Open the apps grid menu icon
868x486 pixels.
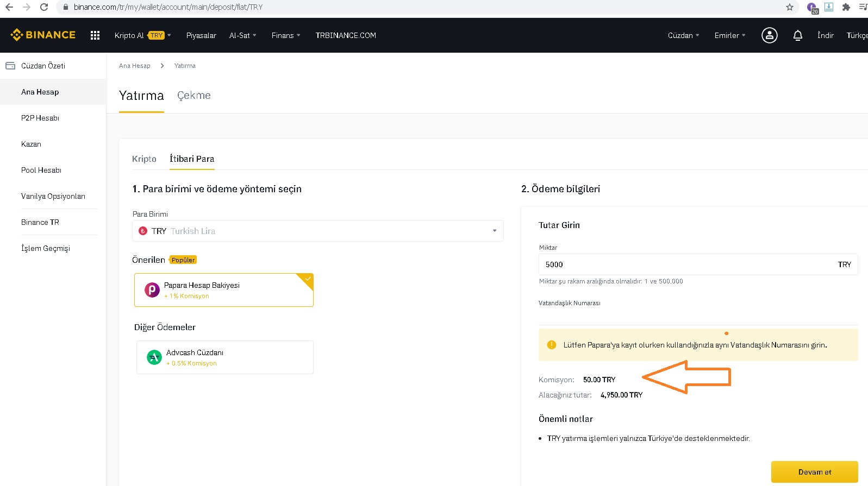point(95,35)
